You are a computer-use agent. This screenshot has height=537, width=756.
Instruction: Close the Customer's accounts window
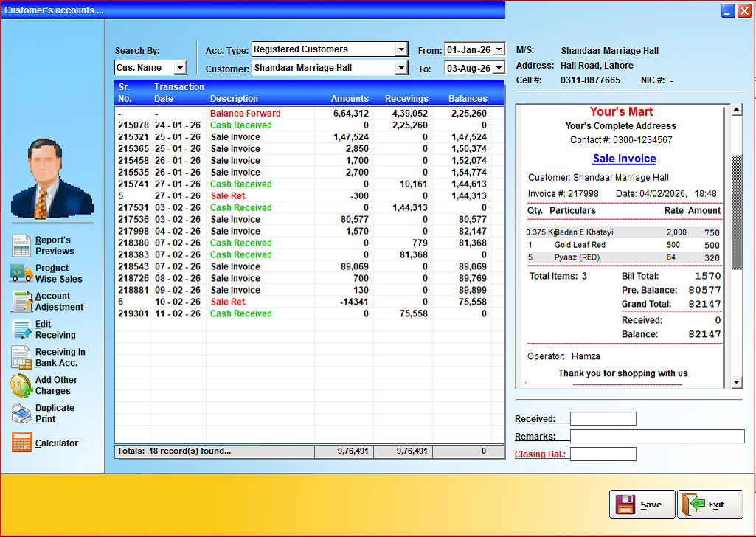[x=744, y=10]
